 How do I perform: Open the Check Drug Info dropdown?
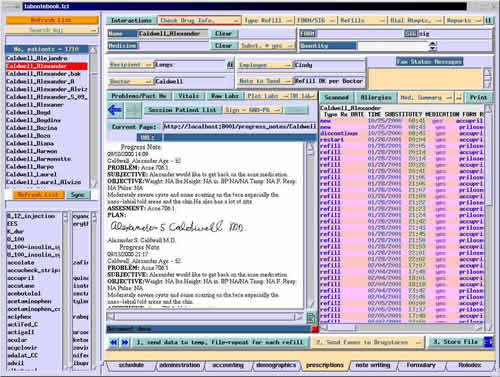click(x=199, y=20)
